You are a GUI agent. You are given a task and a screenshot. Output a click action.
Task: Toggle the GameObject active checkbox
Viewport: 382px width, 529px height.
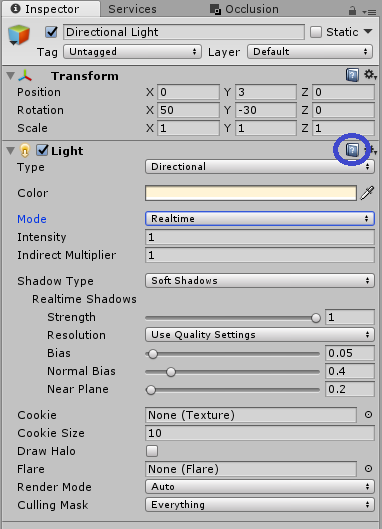click(51, 32)
